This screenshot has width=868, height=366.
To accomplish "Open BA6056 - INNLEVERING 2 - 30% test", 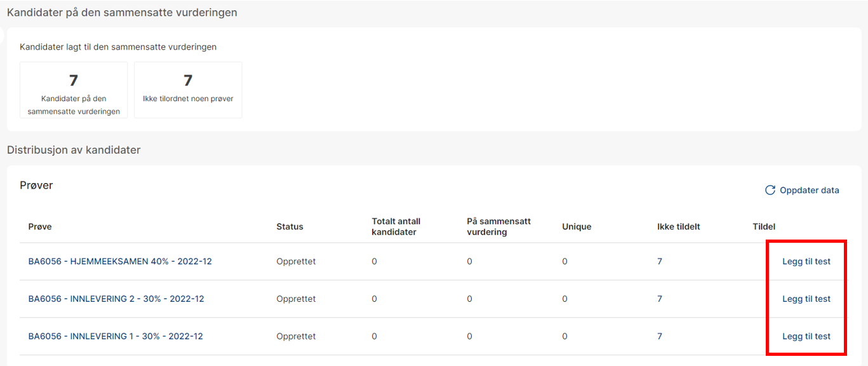I will click(116, 299).
